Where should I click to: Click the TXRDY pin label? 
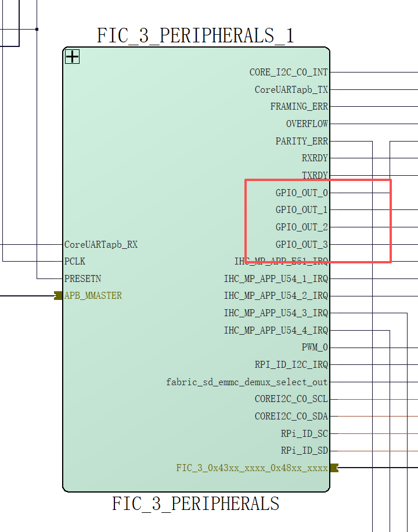315,175
